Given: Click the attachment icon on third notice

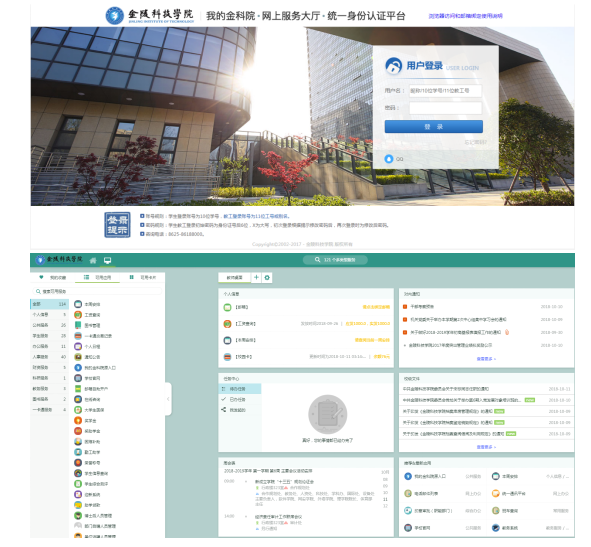Looking at the screenshot, I should click(x=507, y=332).
